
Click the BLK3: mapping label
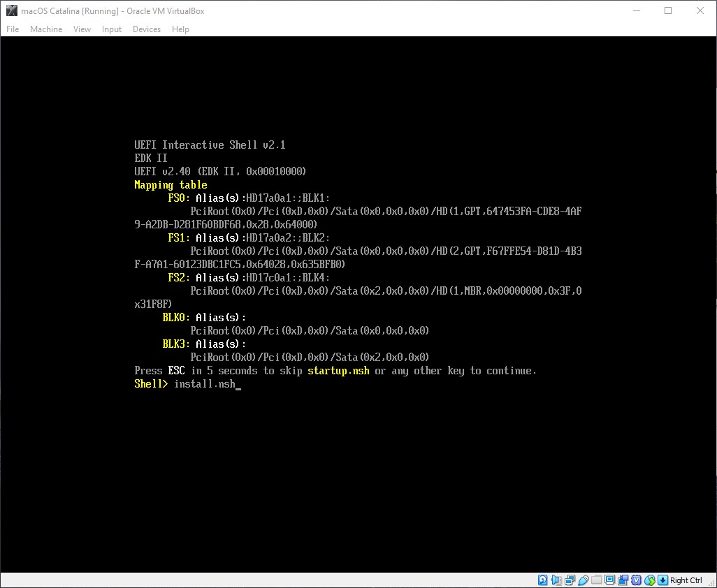pos(176,344)
